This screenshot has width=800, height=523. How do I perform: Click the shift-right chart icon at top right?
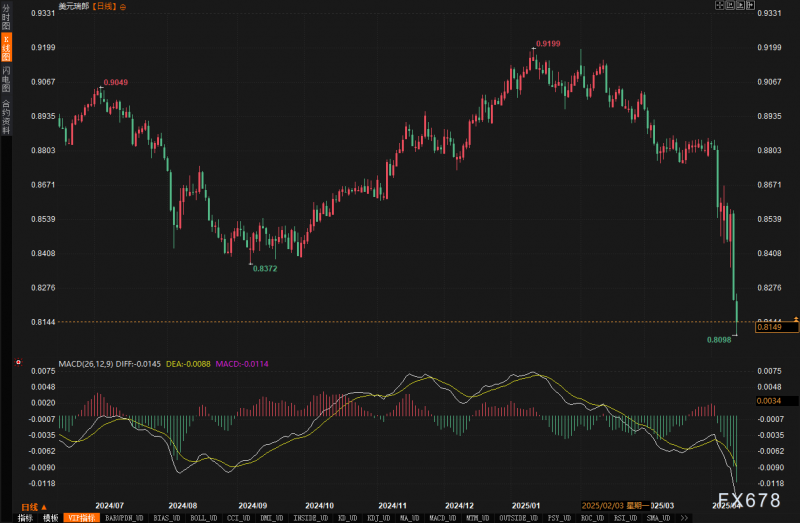pyautogui.click(x=751, y=5)
